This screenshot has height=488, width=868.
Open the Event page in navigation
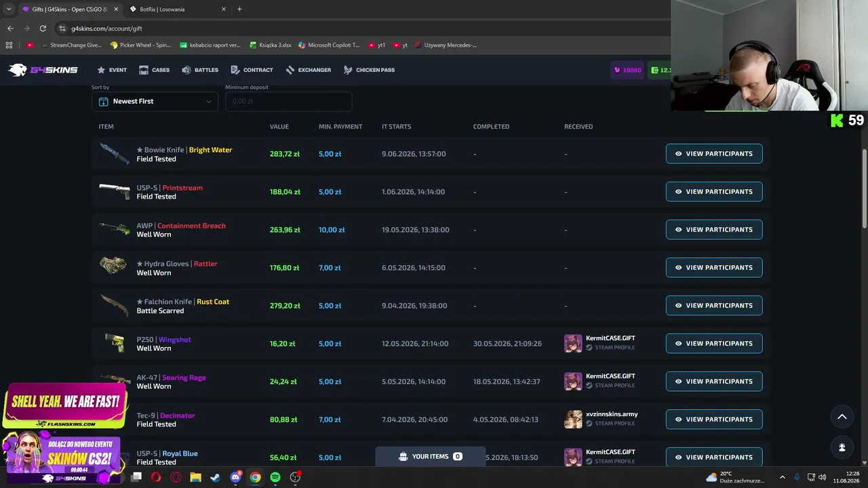112,70
